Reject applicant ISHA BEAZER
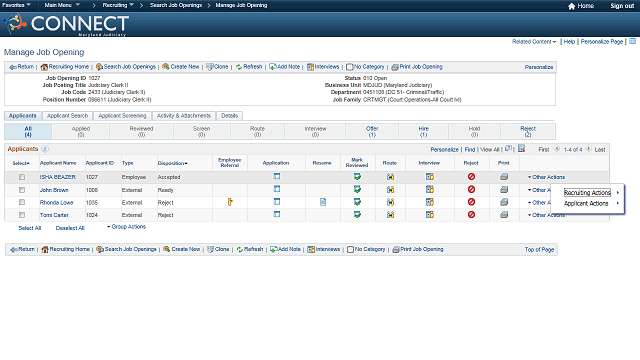The height and width of the screenshot is (360, 640). tap(471, 177)
